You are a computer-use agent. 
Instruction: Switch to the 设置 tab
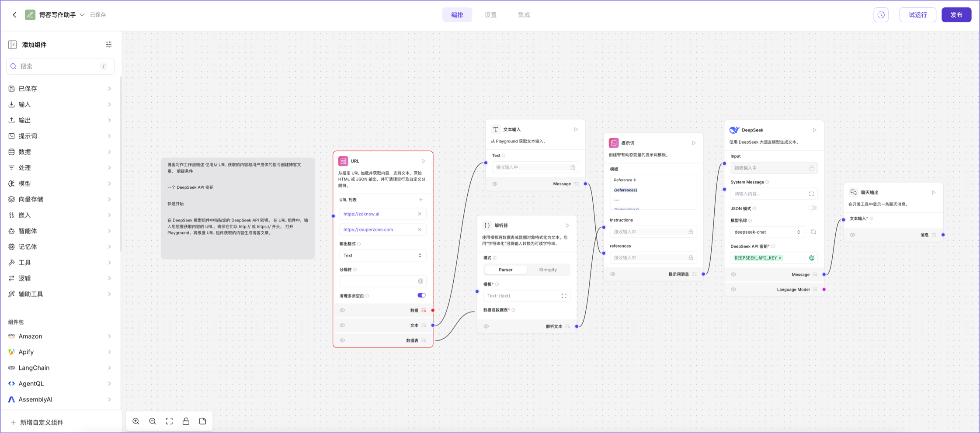tap(490, 15)
